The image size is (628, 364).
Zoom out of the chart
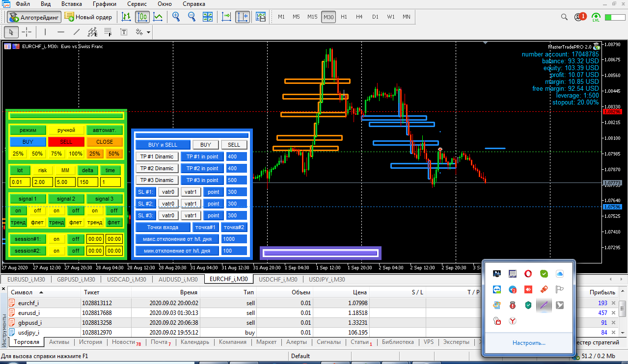pyautogui.click(x=191, y=17)
